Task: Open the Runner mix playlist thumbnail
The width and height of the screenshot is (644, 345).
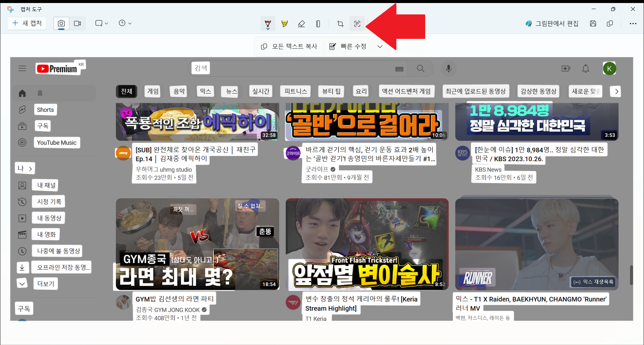Action: (x=537, y=244)
